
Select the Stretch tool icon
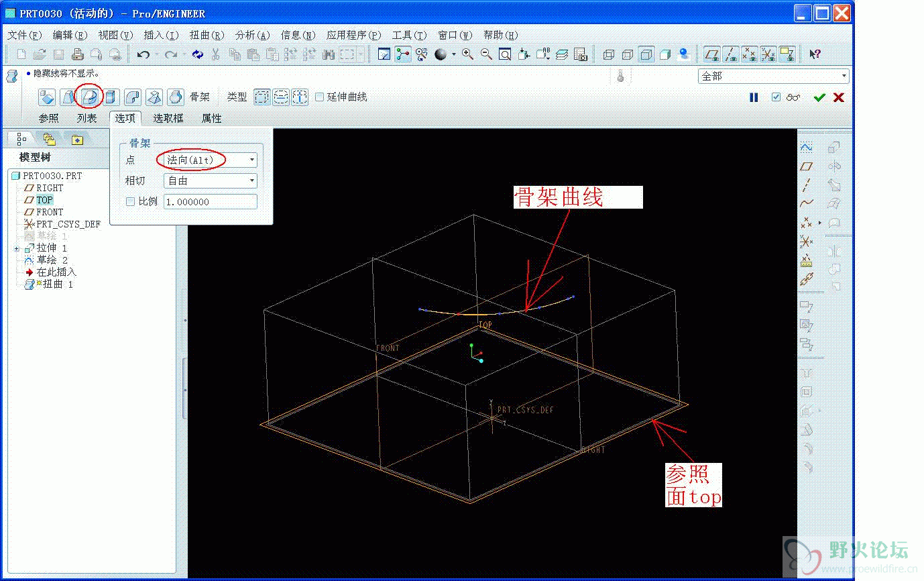click(x=111, y=97)
